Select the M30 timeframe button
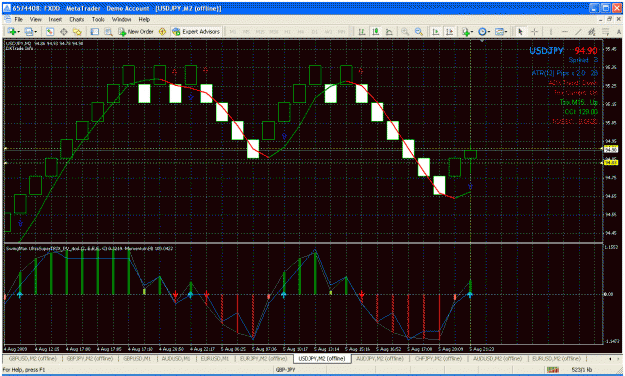Image resolution: width=625 pixels, height=376 pixels. [x=273, y=31]
